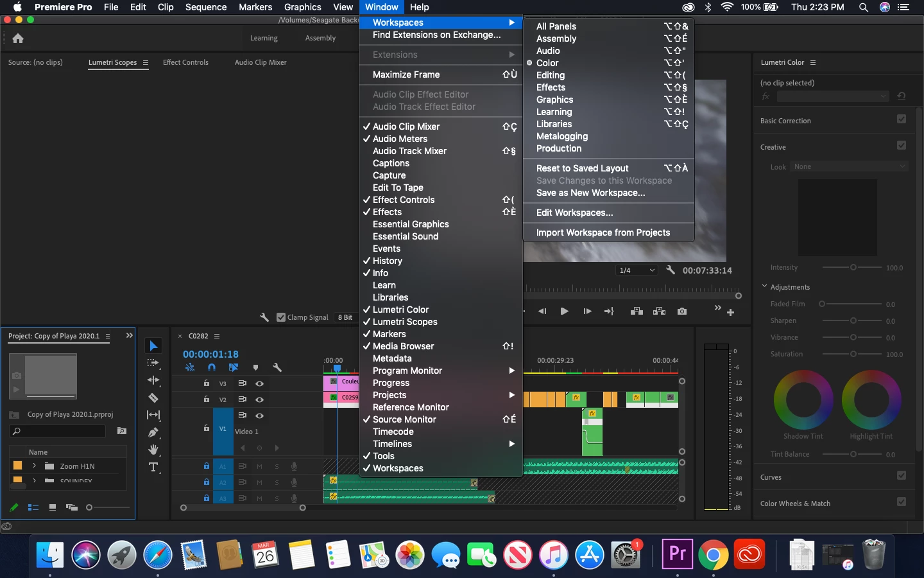Click Step Back one frame button
This screenshot has width=924, height=578.
(x=542, y=311)
